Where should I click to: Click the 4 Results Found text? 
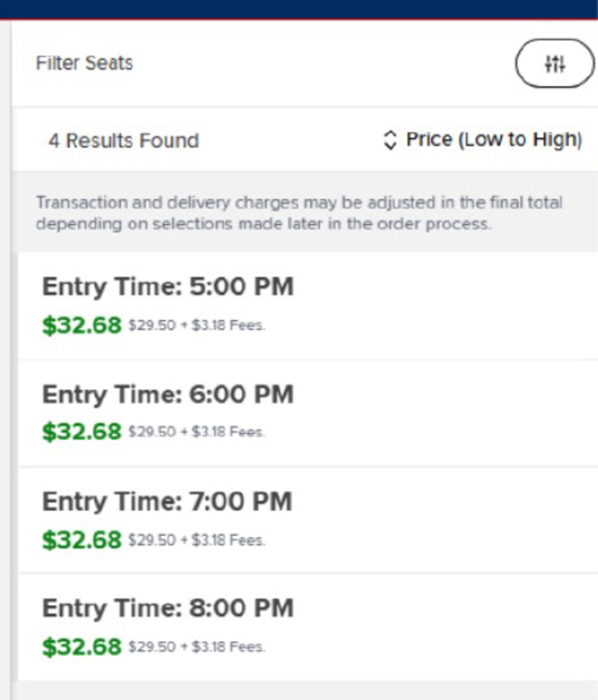[123, 141]
